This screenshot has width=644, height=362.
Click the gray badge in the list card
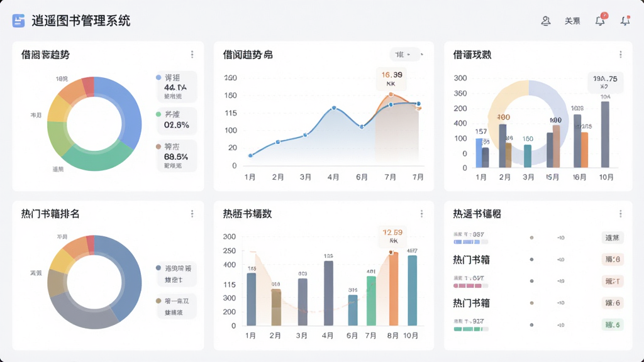[613, 238]
